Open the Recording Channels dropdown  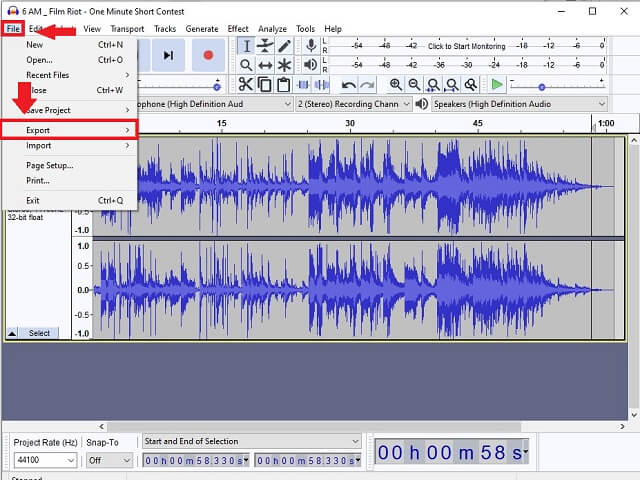(x=353, y=104)
